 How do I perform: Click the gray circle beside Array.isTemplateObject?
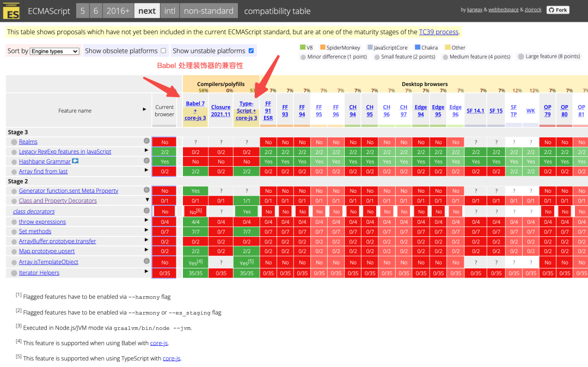click(x=14, y=262)
